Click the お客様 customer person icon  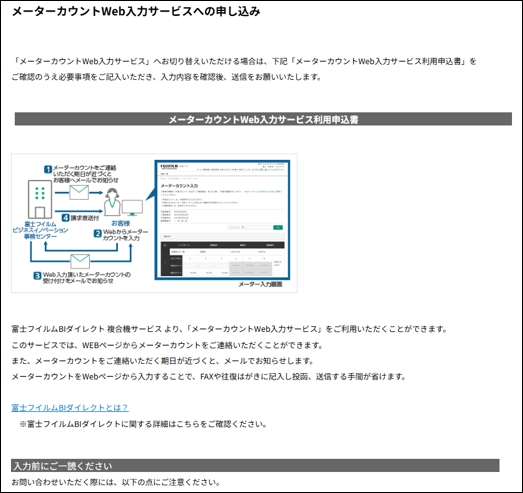[x=112, y=201]
